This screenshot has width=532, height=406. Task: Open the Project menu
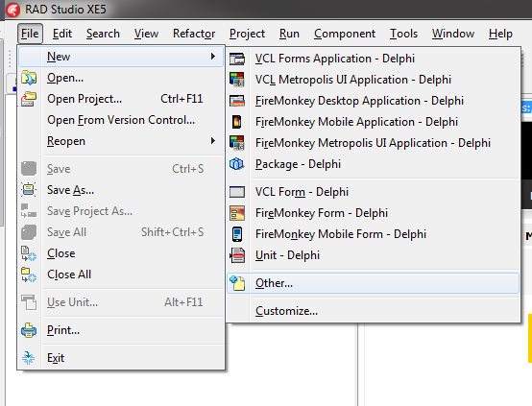pos(247,34)
